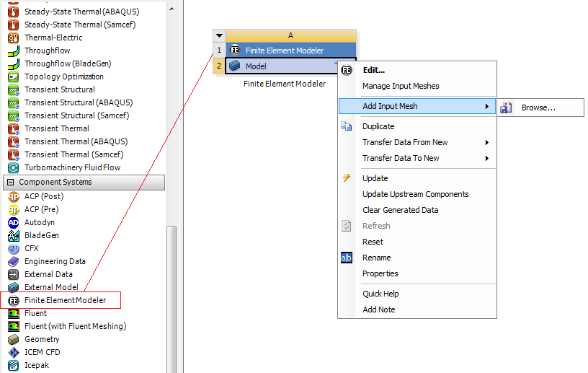Viewport: 588px width, 373px height.
Task: Select Transient Thermal entry
Action: [x=57, y=129]
